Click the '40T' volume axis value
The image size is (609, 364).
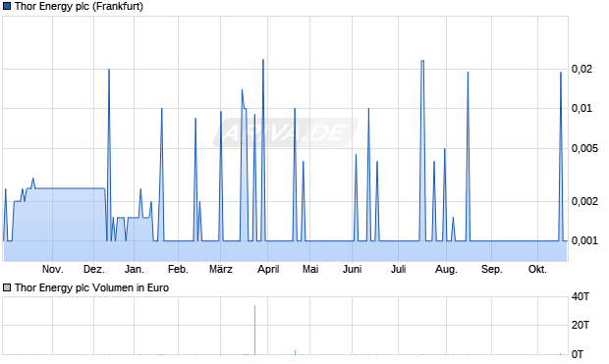click(x=581, y=297)
